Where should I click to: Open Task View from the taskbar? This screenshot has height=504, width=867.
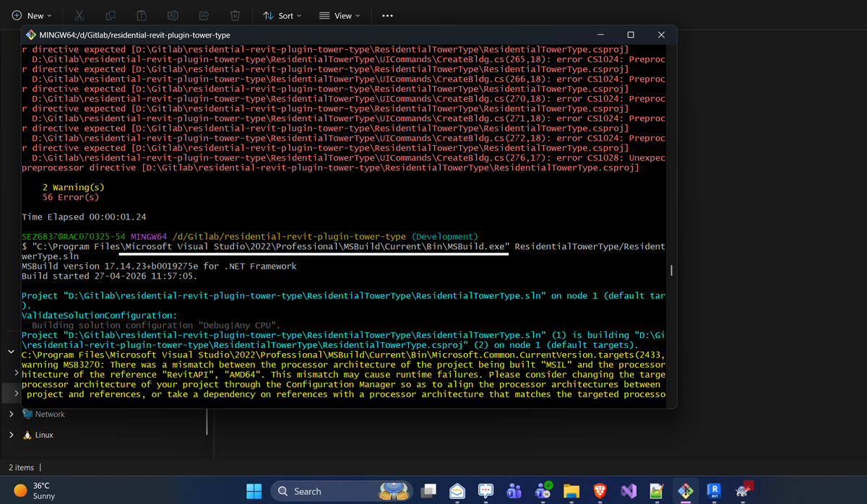[x=430, y=491]
